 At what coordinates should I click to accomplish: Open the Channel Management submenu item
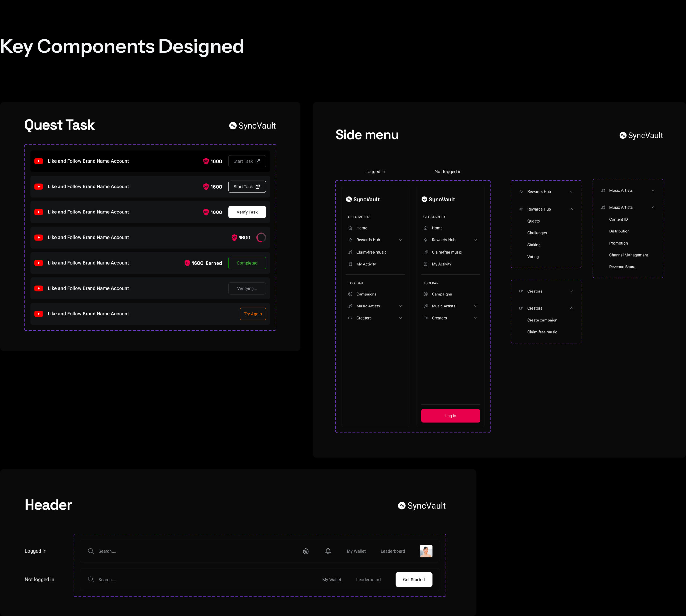(628, 255)
